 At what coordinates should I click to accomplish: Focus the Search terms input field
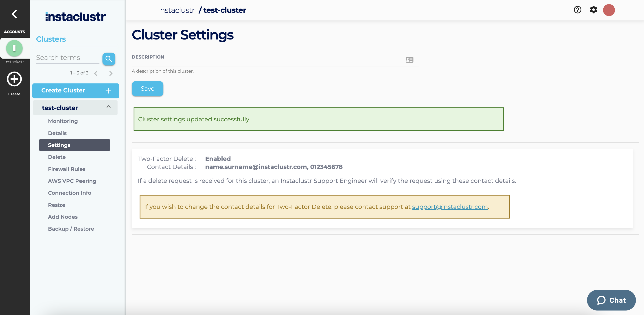[x=68, y=58]
